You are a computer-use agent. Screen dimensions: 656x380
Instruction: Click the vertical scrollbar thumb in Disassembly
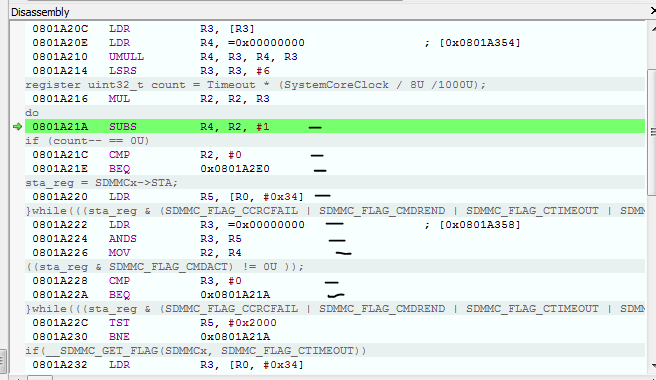coord(652,132)
